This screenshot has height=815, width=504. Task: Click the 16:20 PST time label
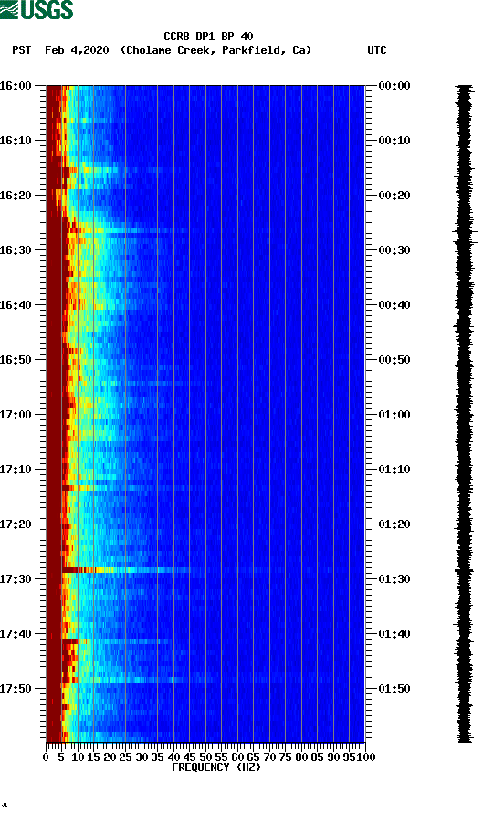click(16, 196)
